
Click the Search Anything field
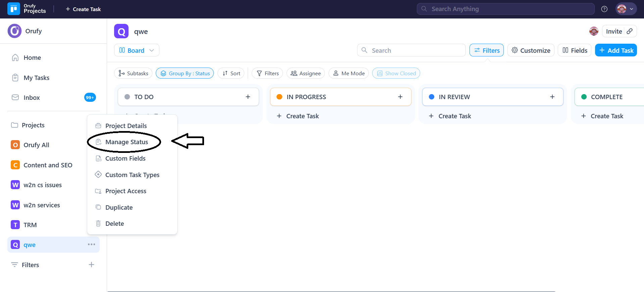pos(505,9)
